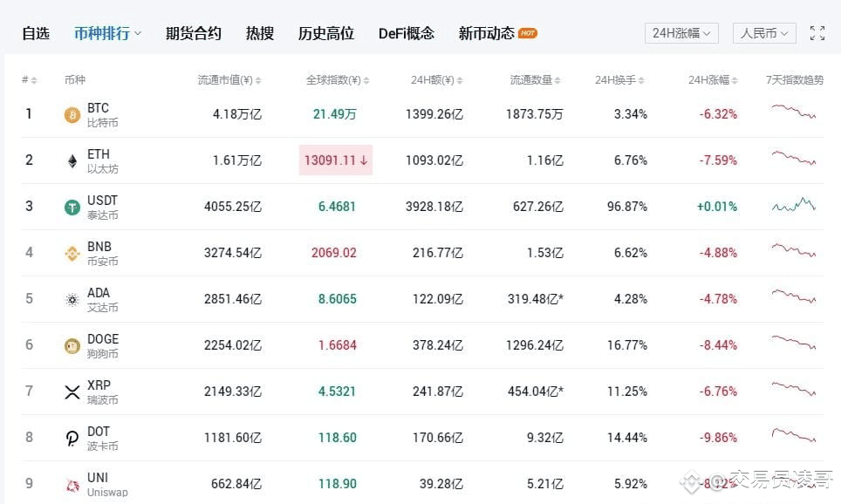
Task: Toggle fullscreen view icon
Action: 817,34
